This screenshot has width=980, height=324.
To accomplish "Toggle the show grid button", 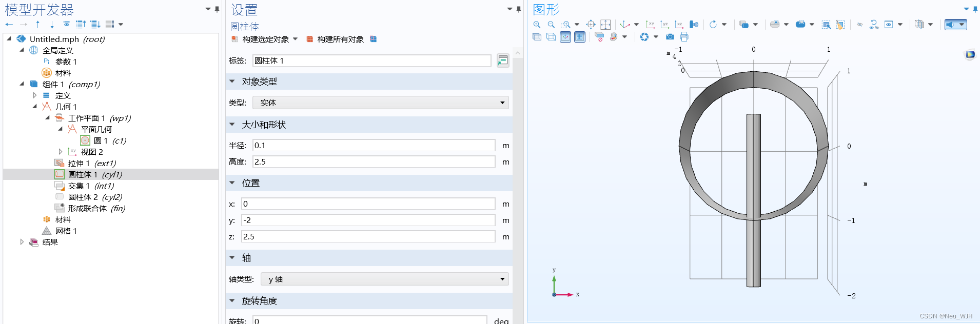I will (x=580, y=37).
